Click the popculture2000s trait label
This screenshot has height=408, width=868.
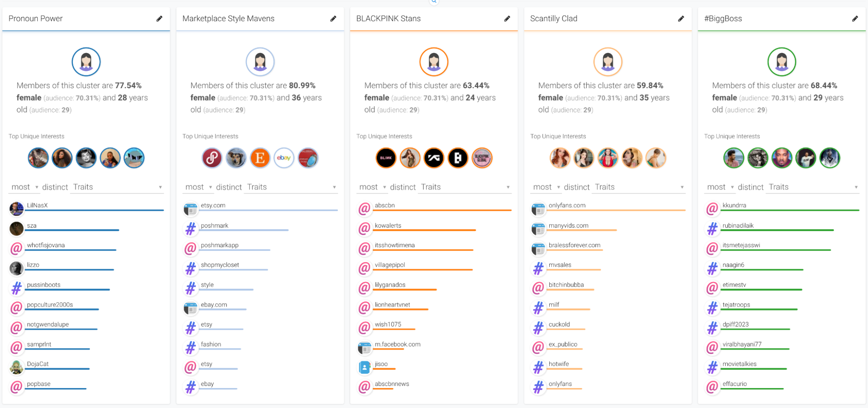50,305
